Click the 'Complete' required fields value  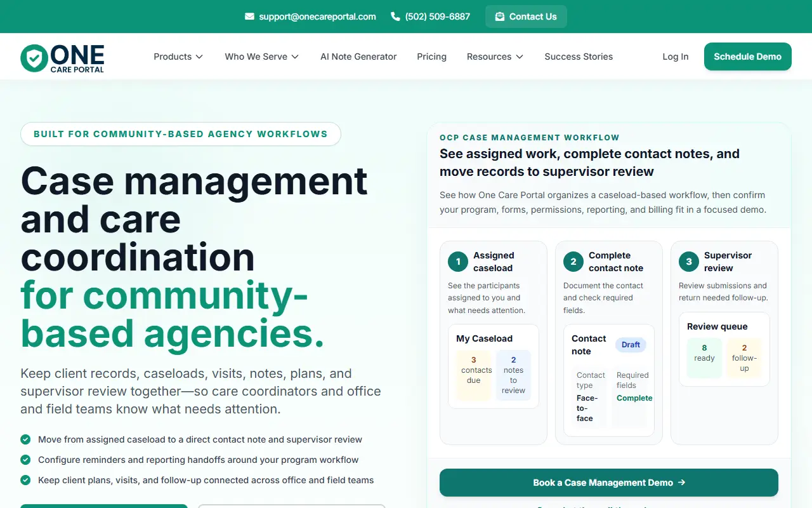[x=634, y=398]
